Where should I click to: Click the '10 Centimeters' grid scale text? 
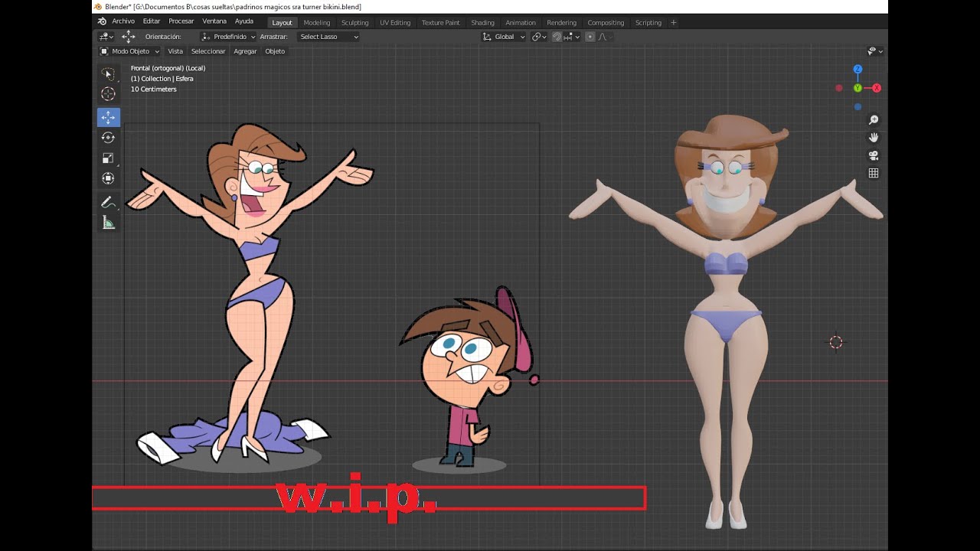153,90
